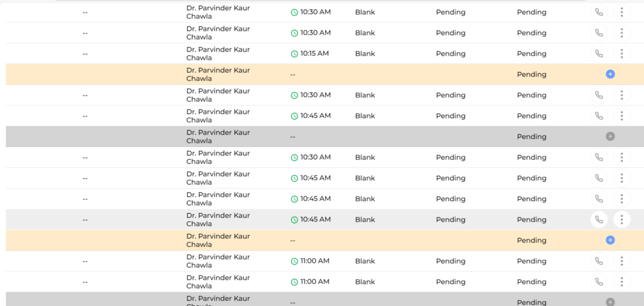Click 'Pending' in the full gray row with gray plus

coord(531,136)
